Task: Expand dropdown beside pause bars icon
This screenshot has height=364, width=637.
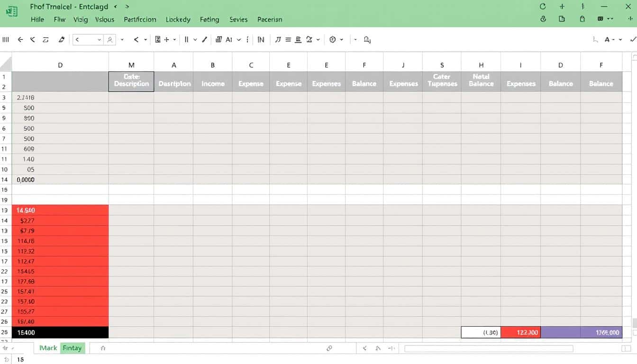Action: pyautogui.click(x=195, y=40)
